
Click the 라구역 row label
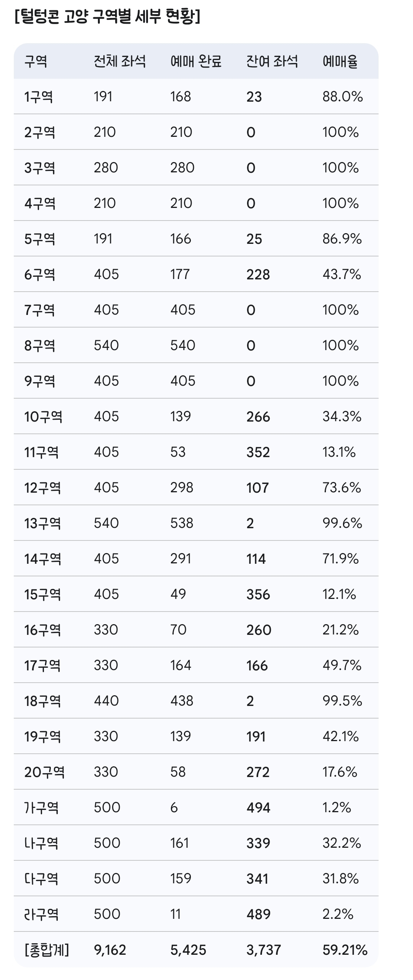pyautogui.click(x=41, y=914)
